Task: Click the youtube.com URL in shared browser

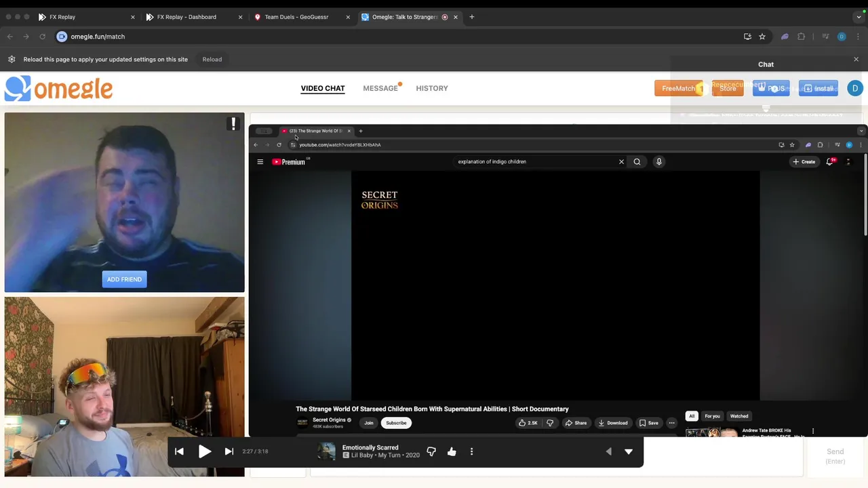Action: (x=340, y=144)
